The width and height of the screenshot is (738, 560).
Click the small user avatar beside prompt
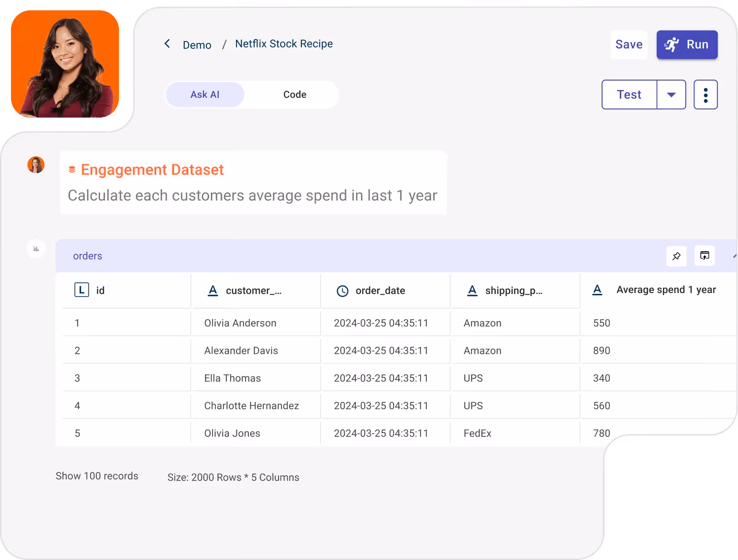click(x=36, y=165)
